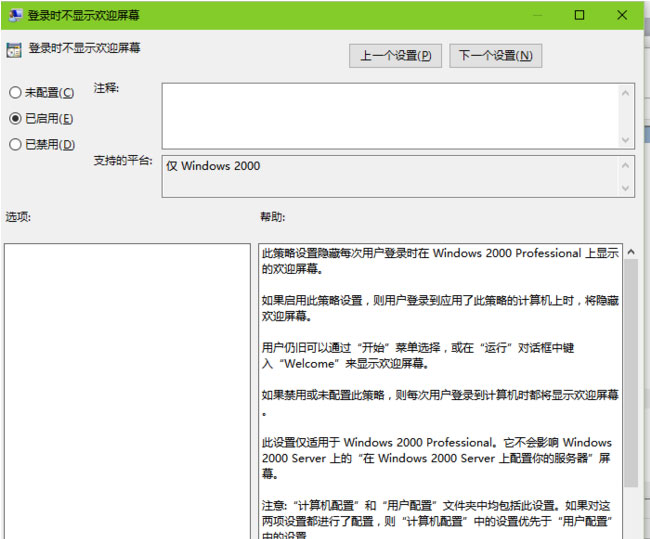Image resolution: width=650 pixels, height=539 pixels.
Task: Click the 支持的平台 box scroll down arrow
Action: pos(625,188)
